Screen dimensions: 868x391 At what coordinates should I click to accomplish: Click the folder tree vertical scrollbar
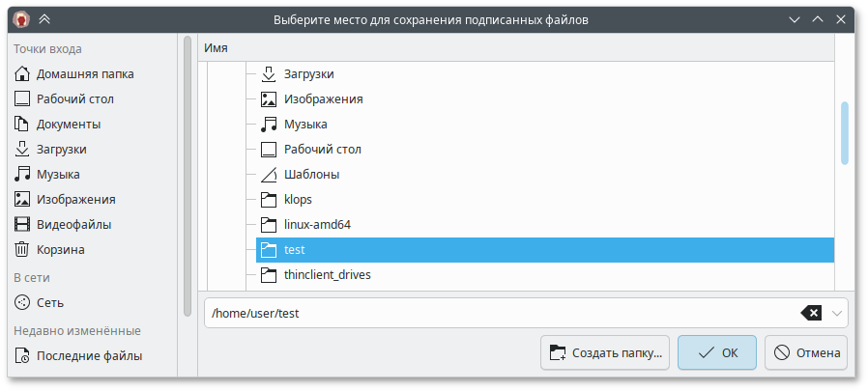pos(844,132)
